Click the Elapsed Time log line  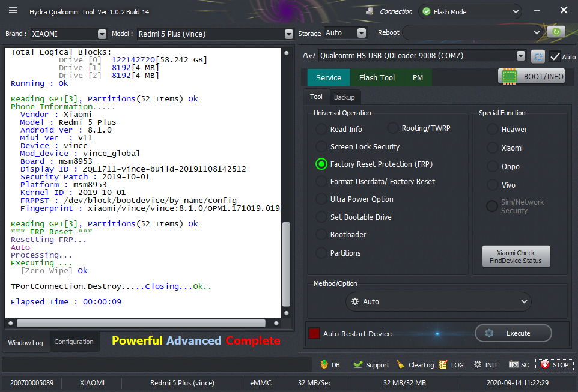click(x=66, y=302)
